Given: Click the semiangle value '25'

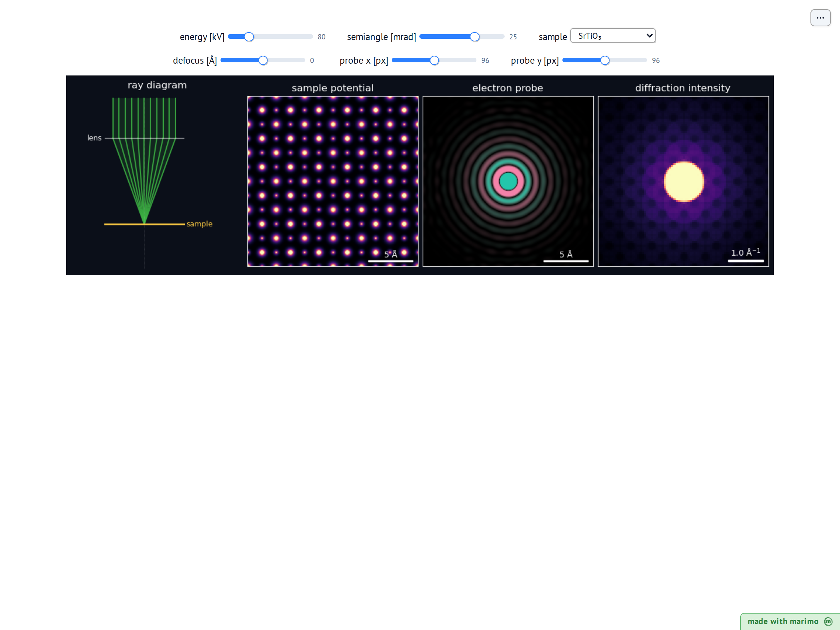Looking at the screenshot, I should 513,37.
